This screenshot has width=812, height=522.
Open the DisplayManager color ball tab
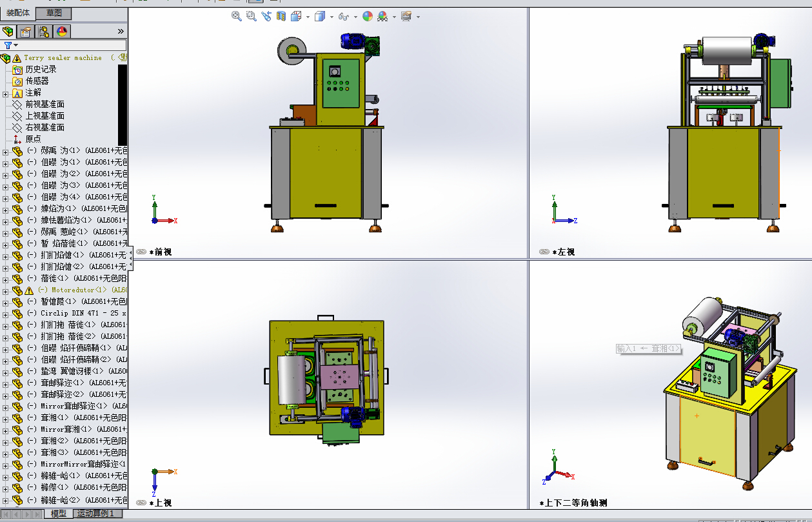point(62,32)
